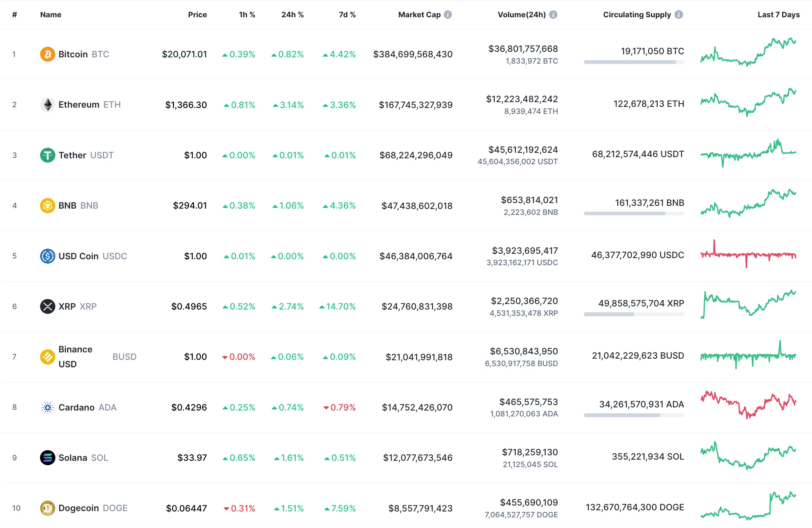Open the Circulating Supply info tooltip
Image resolution: width=812 pixels, height=528 pixels.
point(678,14)
